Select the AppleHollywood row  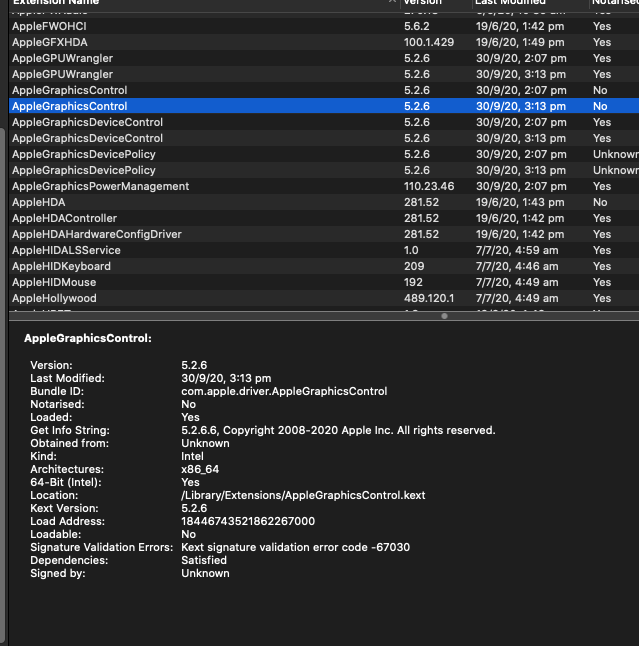324,298
